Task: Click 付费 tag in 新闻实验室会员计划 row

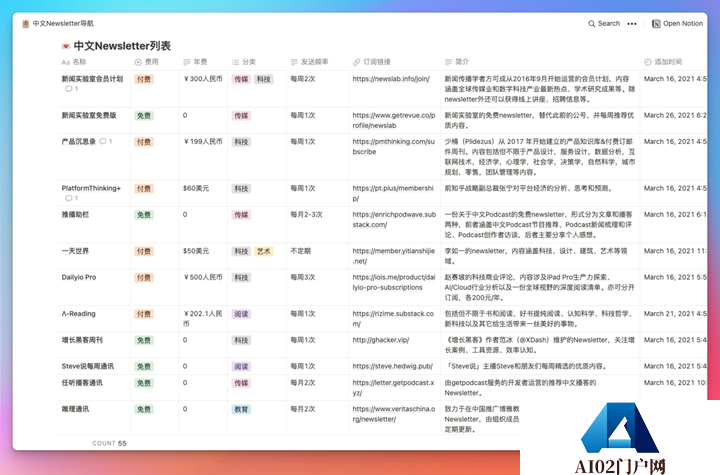Action: [144, 79]
